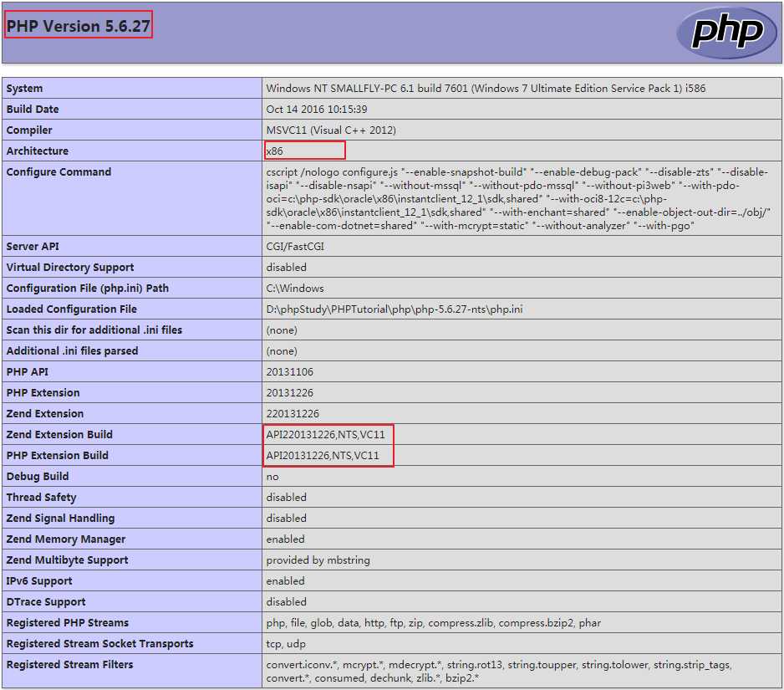Screen dimensions: 784x690
Task: Select the PHP Version 5.6.27 heading
Action: pos(78,26)
